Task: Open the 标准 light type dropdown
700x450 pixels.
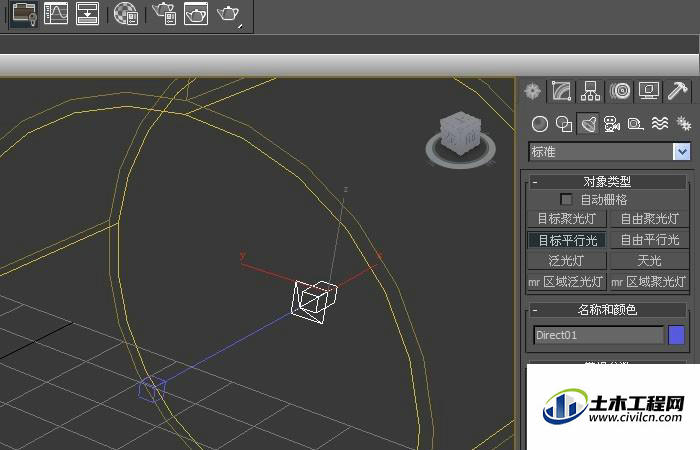Action: click(609, 152)
